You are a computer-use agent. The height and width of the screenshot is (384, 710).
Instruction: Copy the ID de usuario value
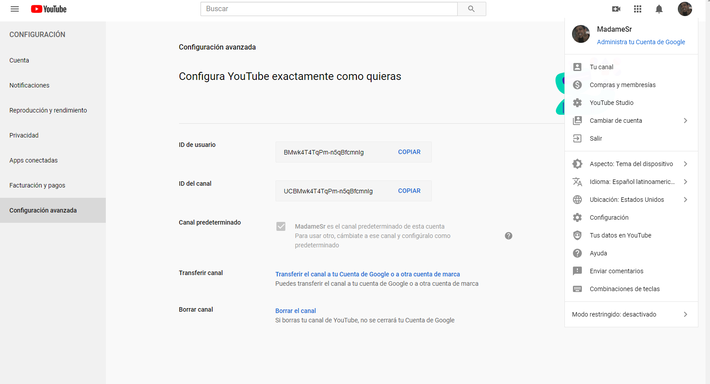(x=409, y=152)
